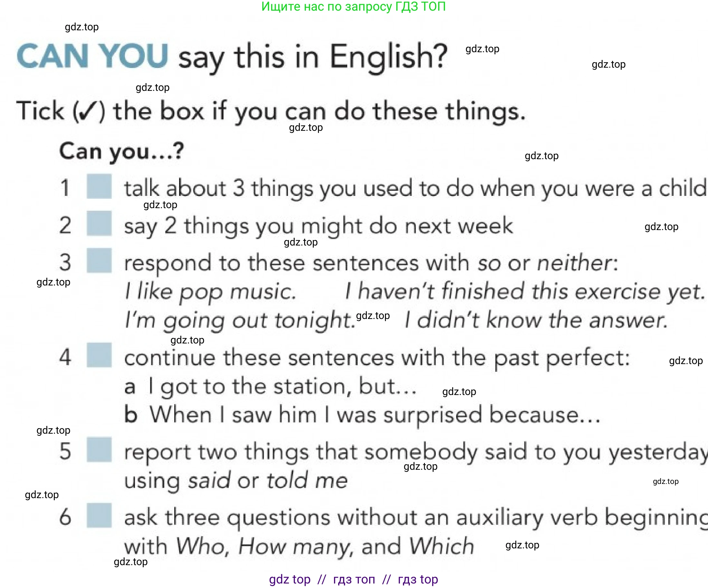Image resolution: width=708 pixels, height=588 pixels.
Task: Click the italic words 'said or told me'
Action: [x=268, y=480]
